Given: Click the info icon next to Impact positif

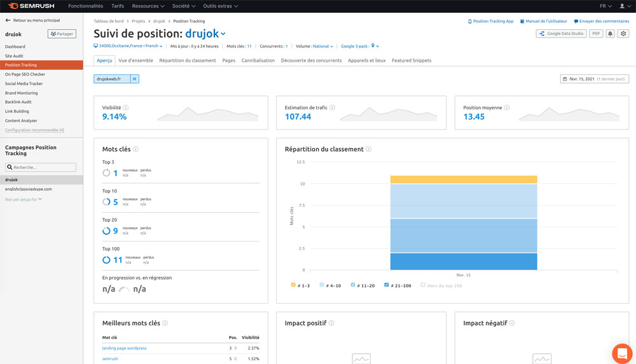Looking at the screenshot, I should pos(331,323).
